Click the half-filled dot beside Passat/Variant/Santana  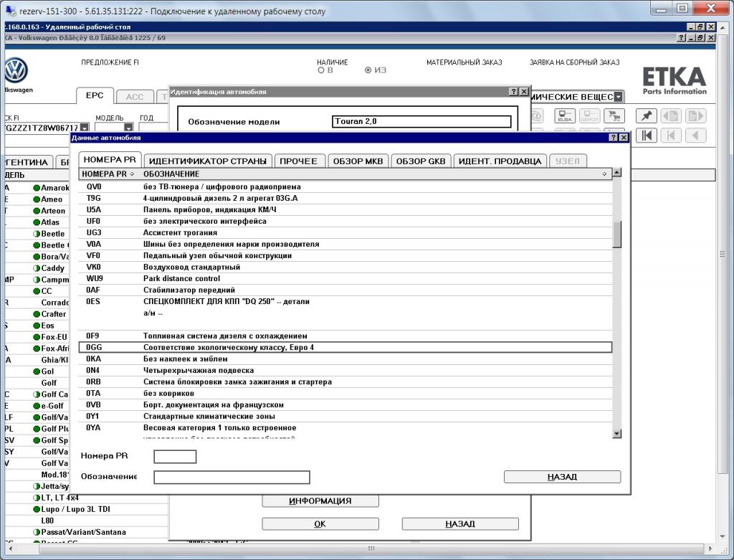coord(37,532)
